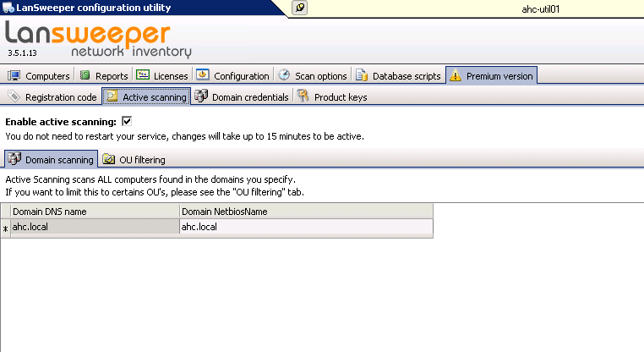Click the Domain DNS name column header
Image resolution: width=644 pixels, height=352 pixels.
coord(94,211)
